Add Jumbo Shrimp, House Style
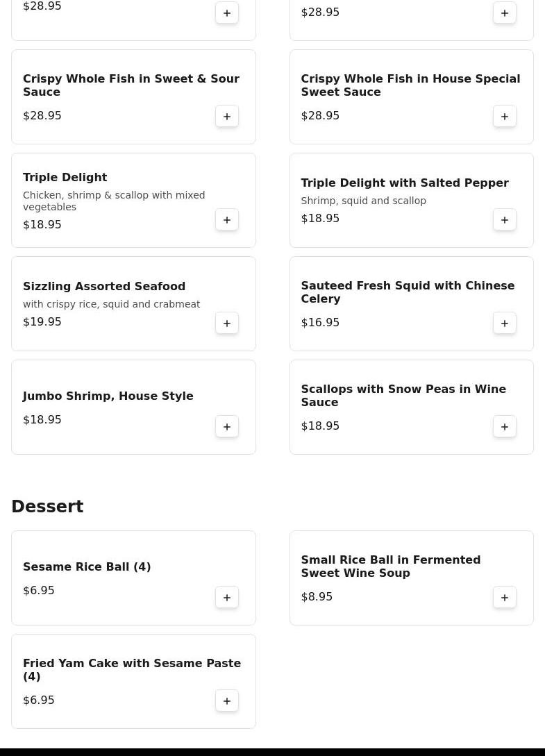The image size is (545, 756). coord(227,426)
